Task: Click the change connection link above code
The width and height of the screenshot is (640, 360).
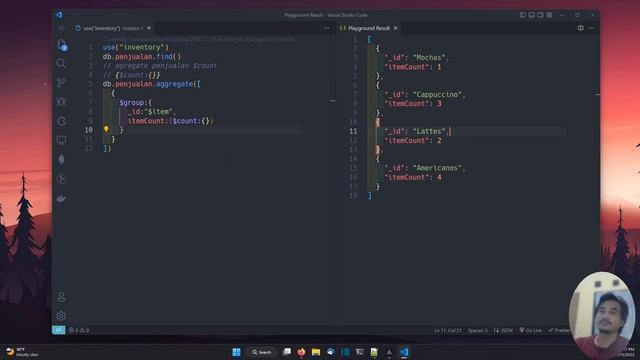Action: [x=198, y=39]
